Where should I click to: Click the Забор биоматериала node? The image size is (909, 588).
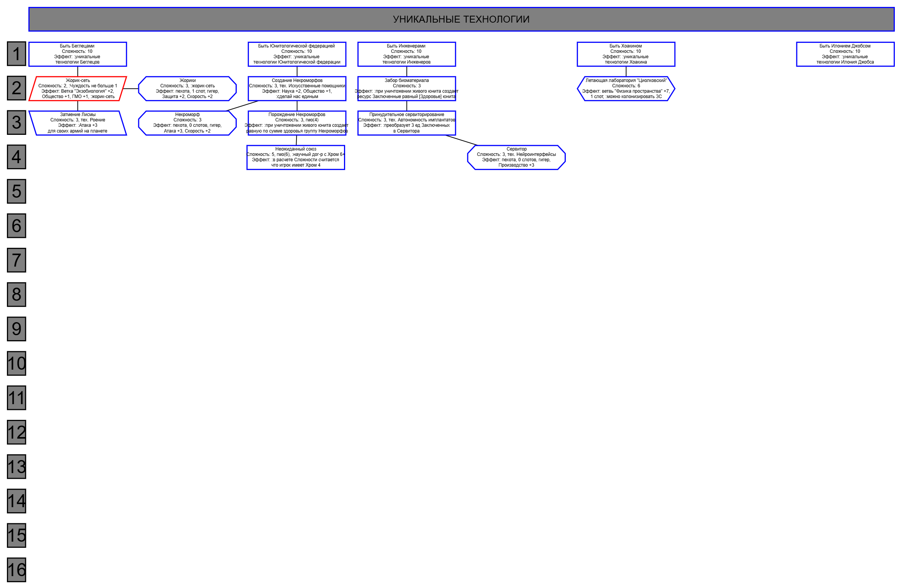pyautogui.click(x=406, y=88)
